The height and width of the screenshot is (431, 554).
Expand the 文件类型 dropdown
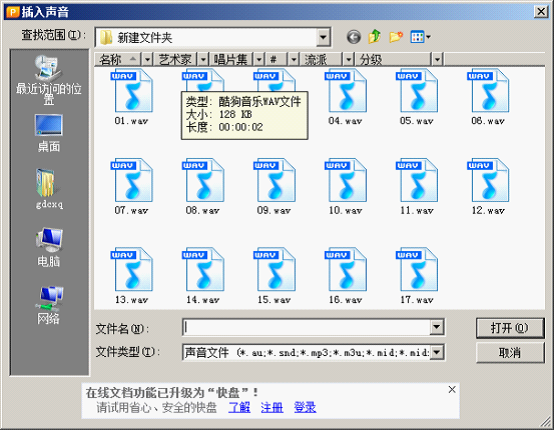[437, 352]
